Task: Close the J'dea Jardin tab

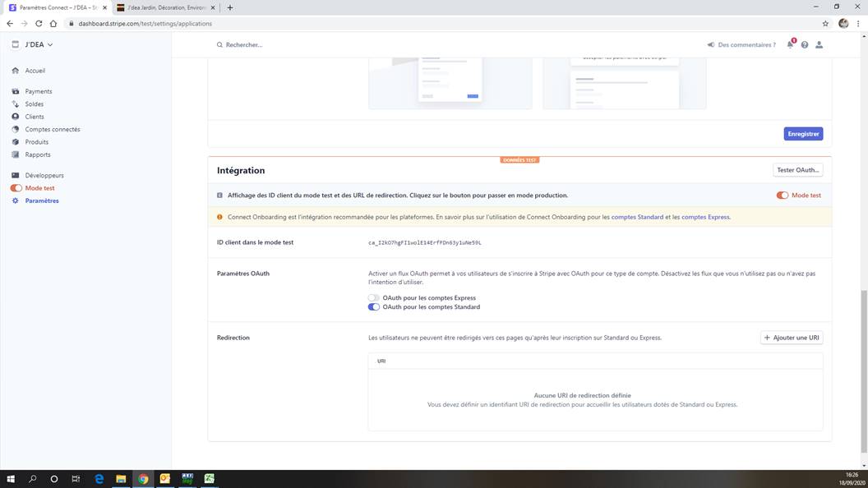Action: pos(213,7)
